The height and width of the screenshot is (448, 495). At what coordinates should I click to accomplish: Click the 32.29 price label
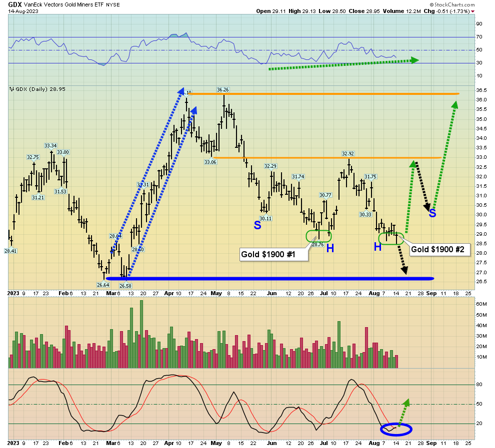(x=270, y=166)
